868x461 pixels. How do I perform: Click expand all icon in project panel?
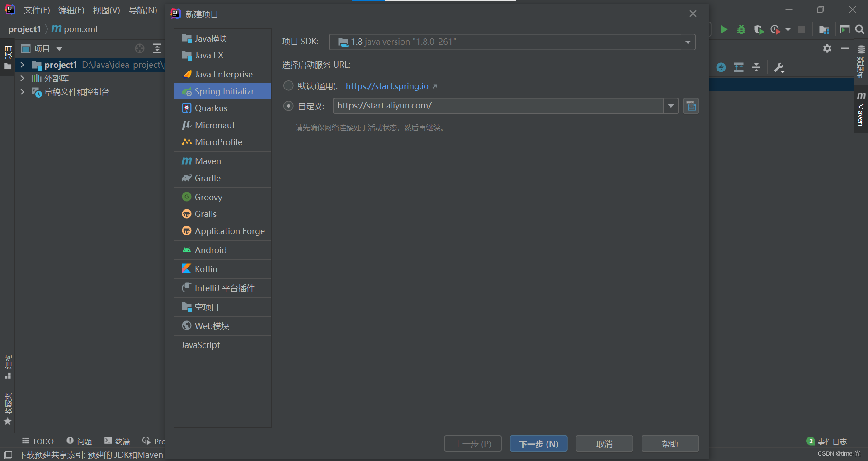157,48
